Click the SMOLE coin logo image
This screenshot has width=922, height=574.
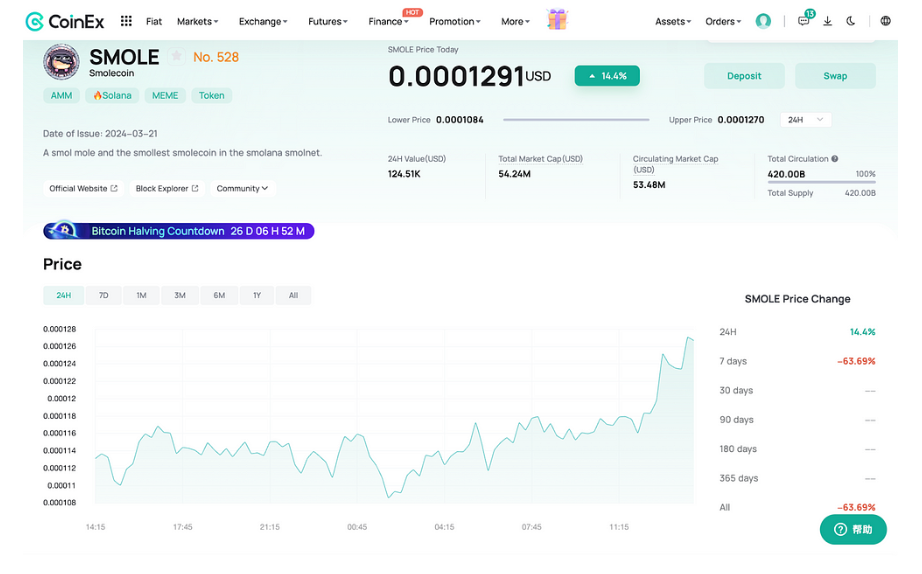click(61, 62)
